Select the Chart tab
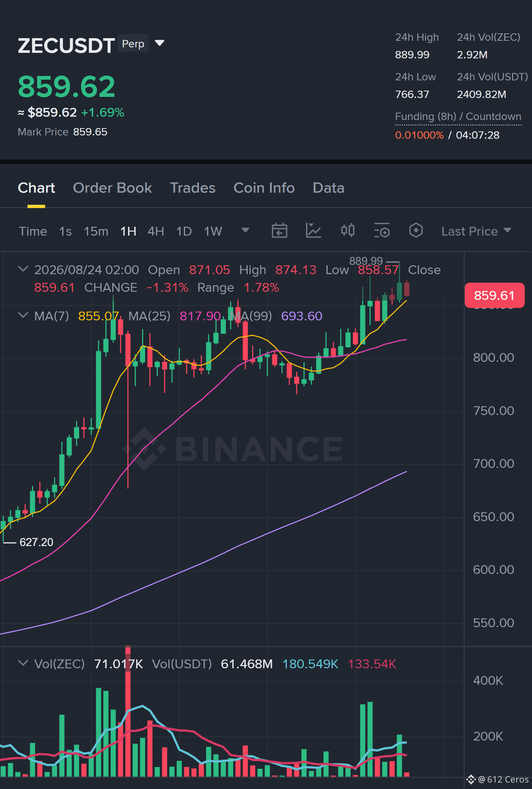Viewport: 532px width, 789px height. coord(36,188)
